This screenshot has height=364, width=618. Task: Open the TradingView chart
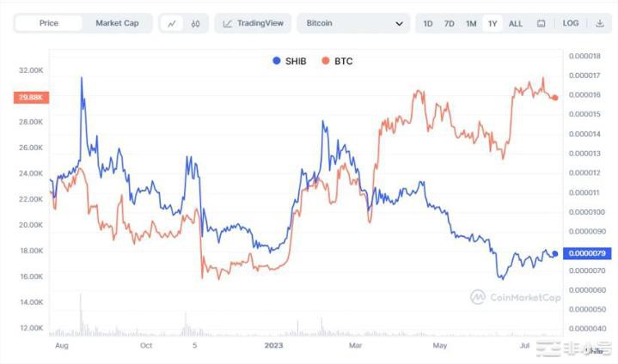tap(253, 23)
